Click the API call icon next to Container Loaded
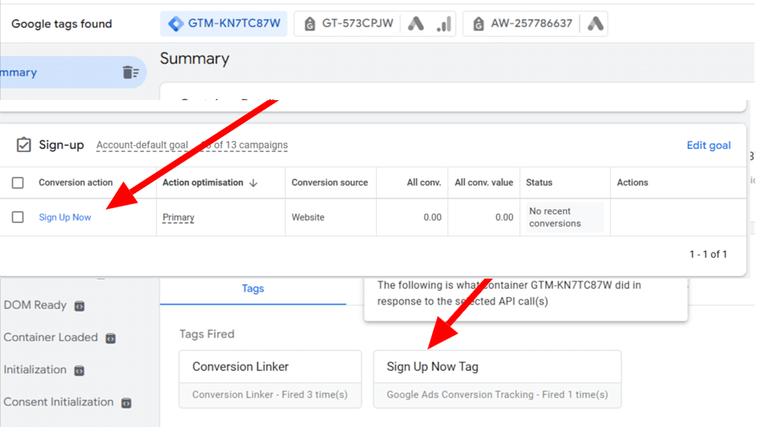The height and width of the screenshot is (427, 760). pos(111,338)
